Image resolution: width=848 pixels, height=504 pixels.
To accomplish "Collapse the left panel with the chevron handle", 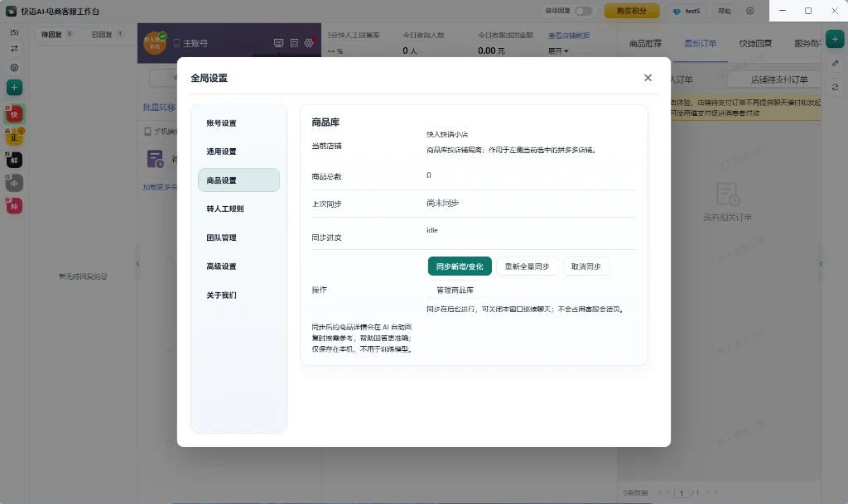I will pos(138,264).
